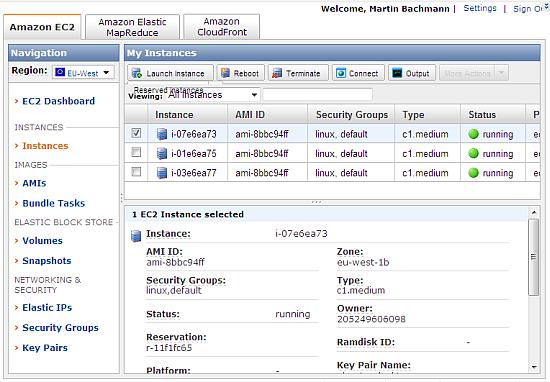Click green running status icon of i-01e6ea75
550x382 pixels.
tap(474, 153)
